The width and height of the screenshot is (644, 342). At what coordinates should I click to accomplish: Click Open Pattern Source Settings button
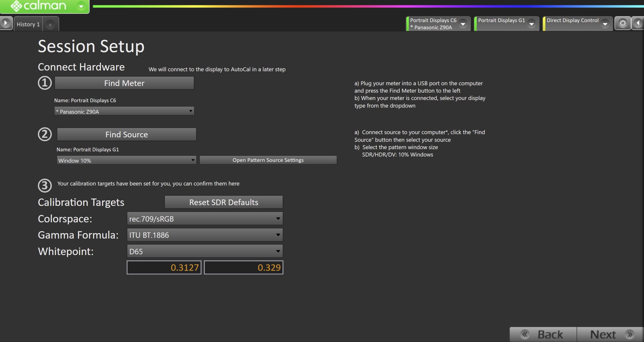268,160
